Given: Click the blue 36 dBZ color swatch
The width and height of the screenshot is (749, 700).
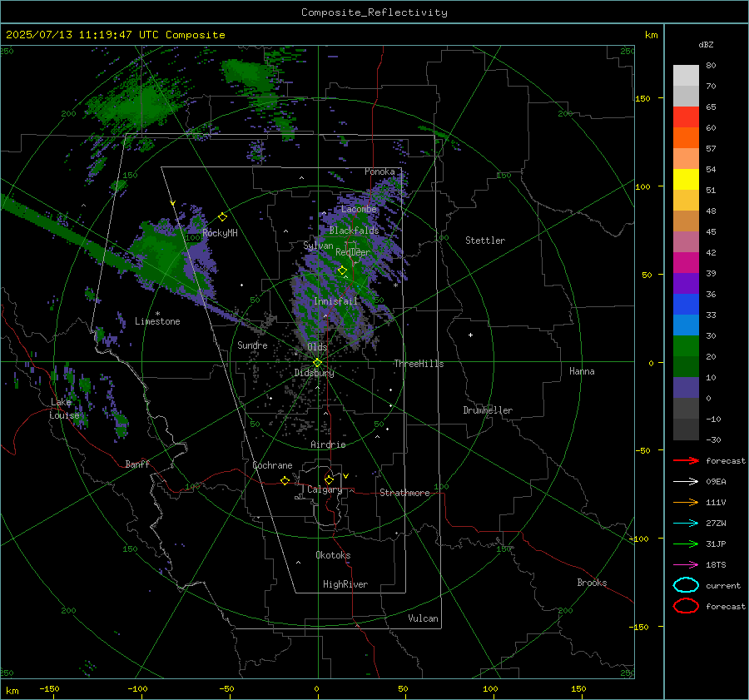Looking at the screenshot, I should pos(686,304).
